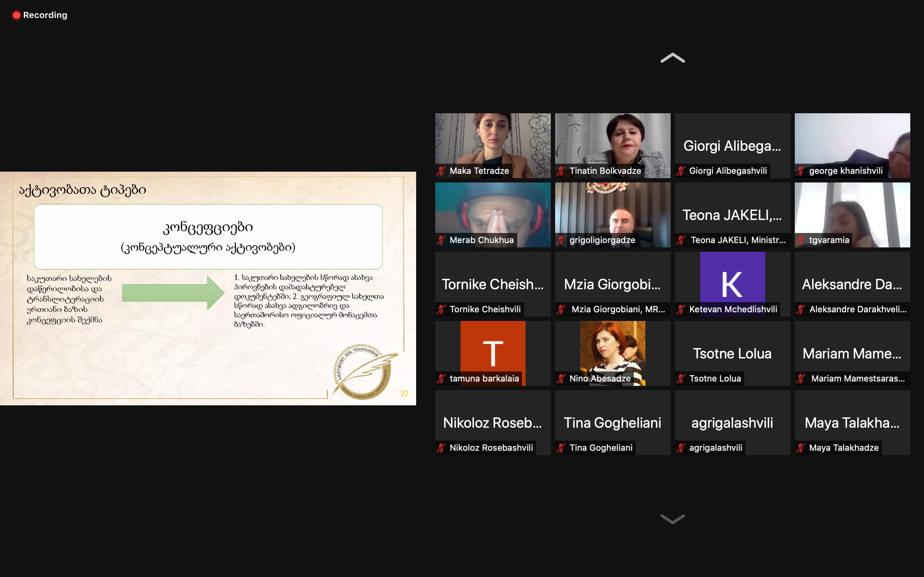Click the white concepts box on slide
This screenshot has height=577, width=924.
click(x=208, y=237)
